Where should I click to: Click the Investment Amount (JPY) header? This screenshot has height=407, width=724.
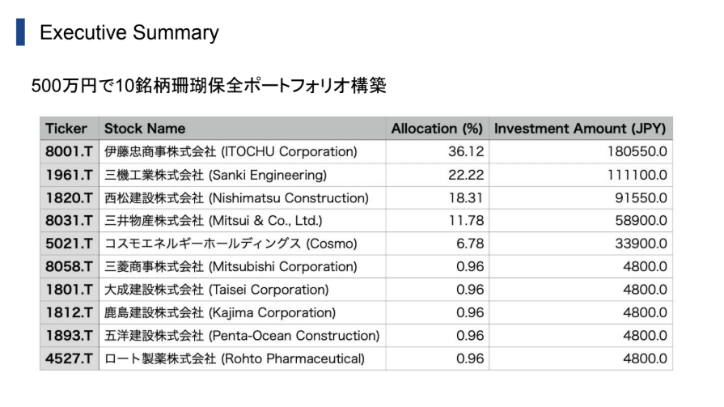(580, 129)
